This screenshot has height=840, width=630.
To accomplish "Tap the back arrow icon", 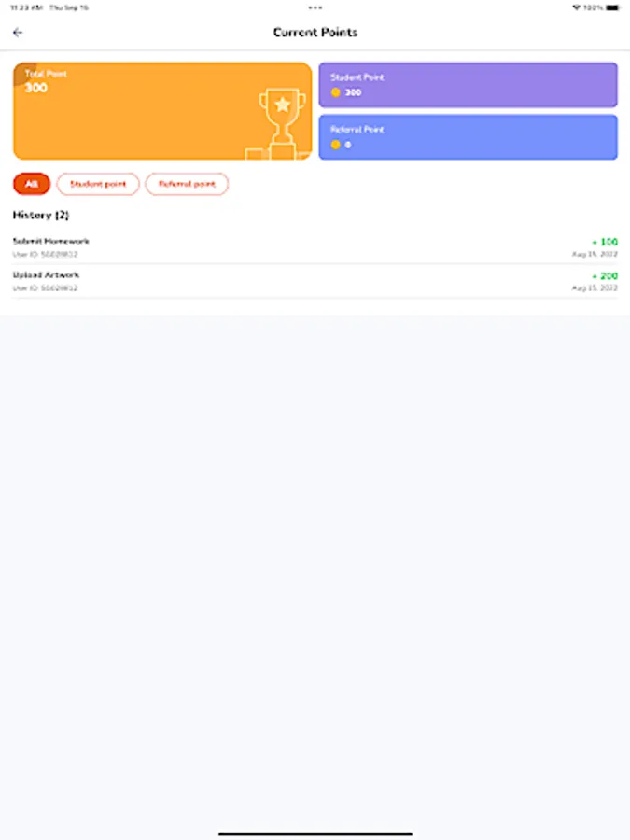I will pyautogui.click(x=18, y=33).
